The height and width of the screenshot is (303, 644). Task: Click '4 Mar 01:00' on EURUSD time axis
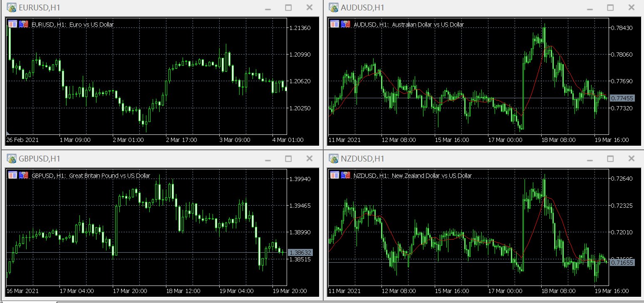pyautogui.click(x=288, y=140)
